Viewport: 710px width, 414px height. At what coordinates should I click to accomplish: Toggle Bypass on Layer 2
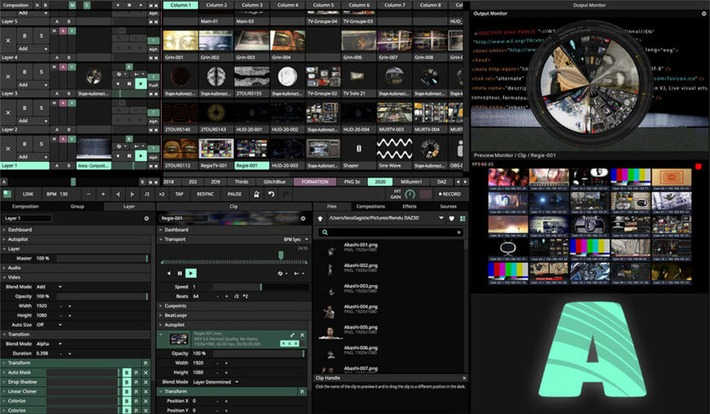[24, 108]
